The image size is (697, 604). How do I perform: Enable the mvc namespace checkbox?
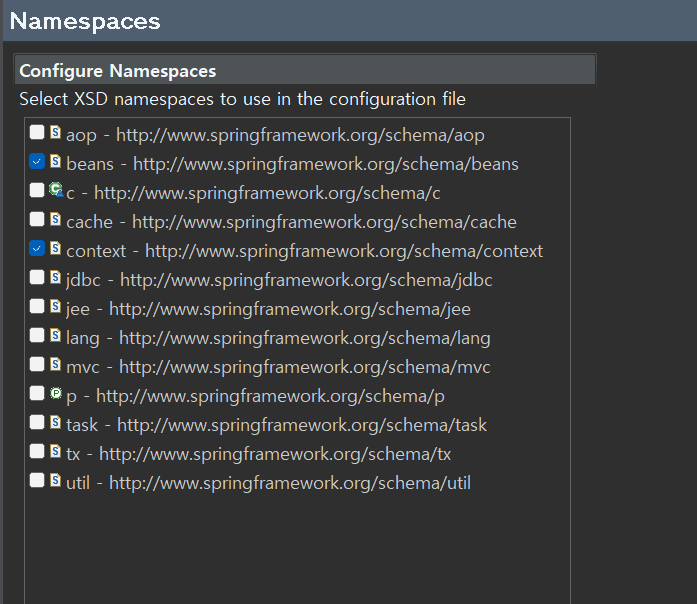point(37,364)
